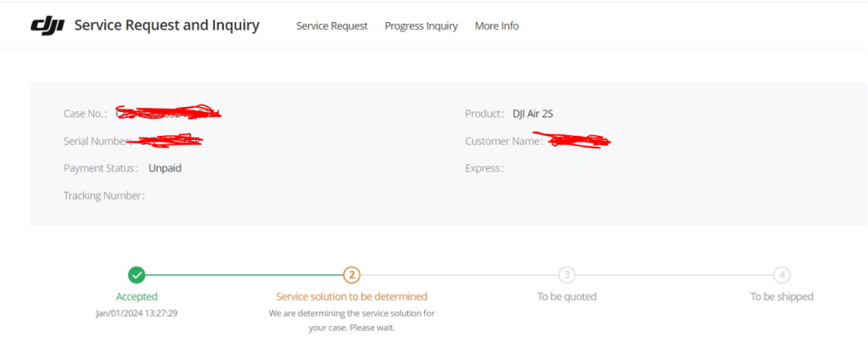Click the Accepted date and time stamp
This screenshot has height=359, width=868.
pos(137,312)
